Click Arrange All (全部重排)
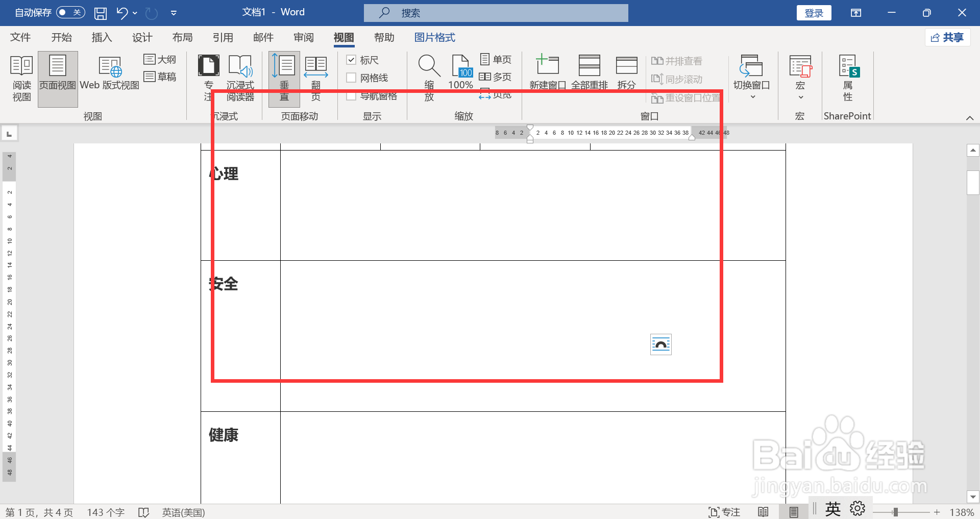 pos(590,73)
